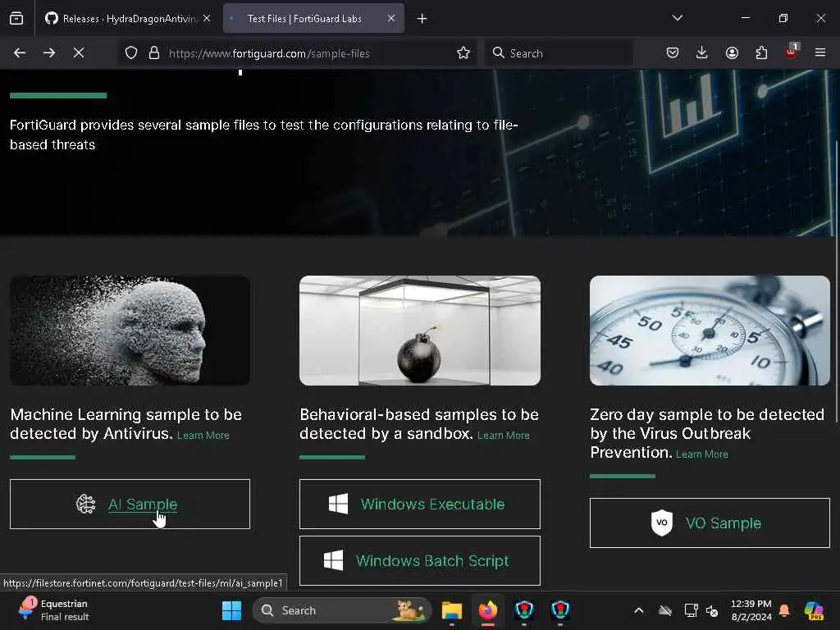Open Firefox from the taskbar
This screenshot has height=630, width=840.
coord(488,610)
